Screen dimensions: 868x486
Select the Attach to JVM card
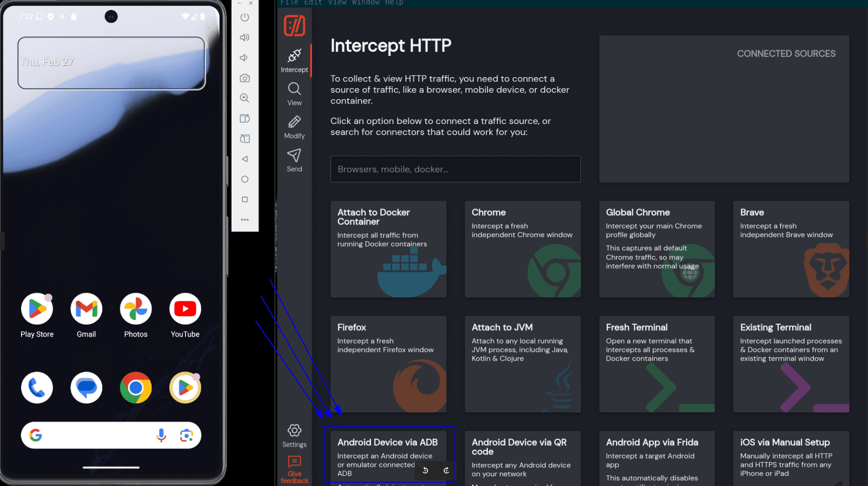click(x=522, y=364)
